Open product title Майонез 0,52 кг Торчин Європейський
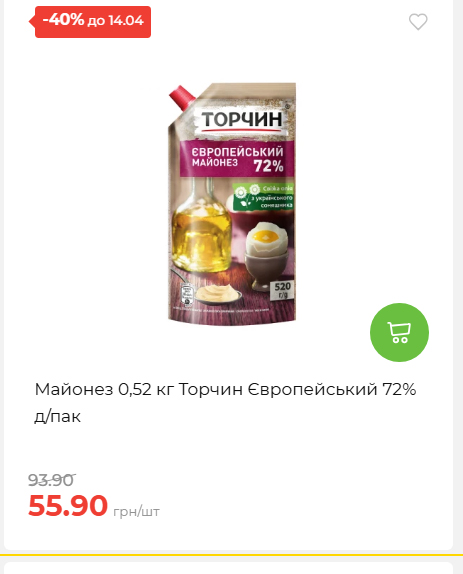Screen dimensions: 463x574 (225, 402)
